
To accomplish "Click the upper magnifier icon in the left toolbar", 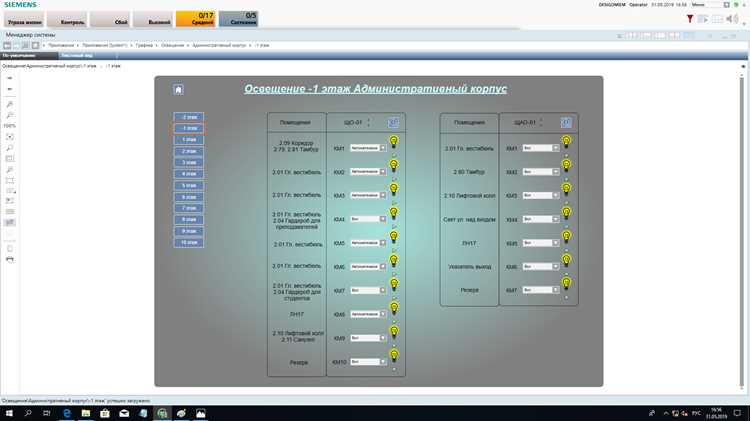I will point(10,104).
